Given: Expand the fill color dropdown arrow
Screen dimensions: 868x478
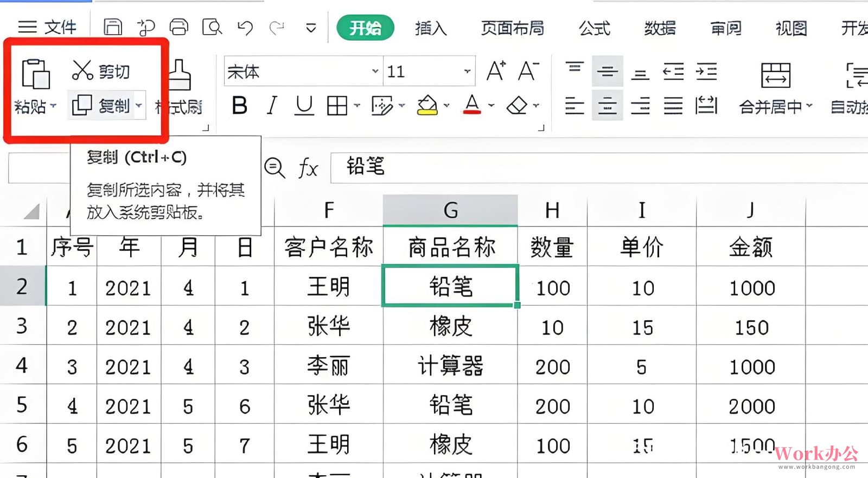Looking at the screenshot, I should point(446,106).
